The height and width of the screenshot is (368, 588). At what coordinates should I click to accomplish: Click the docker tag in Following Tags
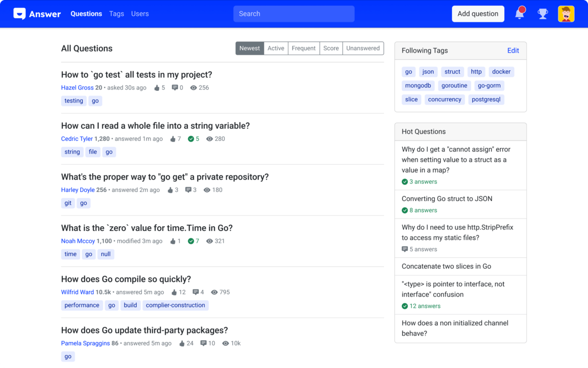501,72
